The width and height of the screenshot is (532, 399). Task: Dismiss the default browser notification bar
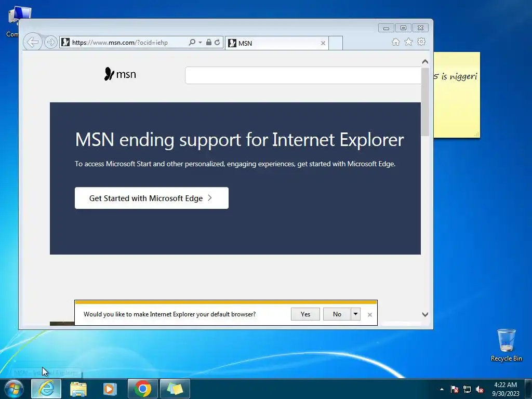click(x=370, y=315)
